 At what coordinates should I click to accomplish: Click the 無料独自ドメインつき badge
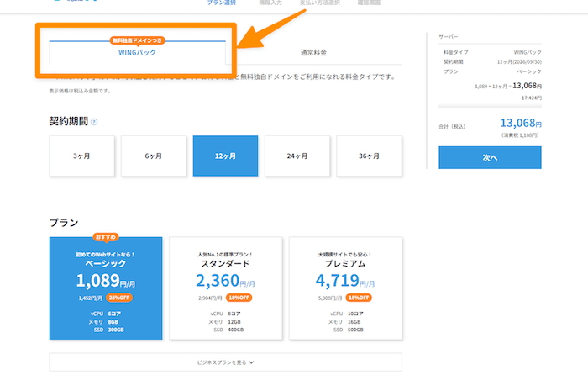137,40
